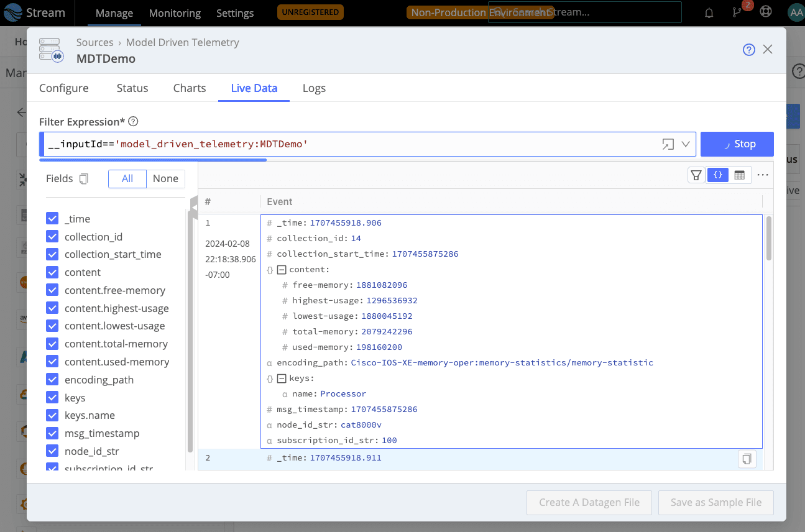This screenshot has height=532, width=805.
Task: Uncheck the _time field checkbox
Action: [52, 219]
